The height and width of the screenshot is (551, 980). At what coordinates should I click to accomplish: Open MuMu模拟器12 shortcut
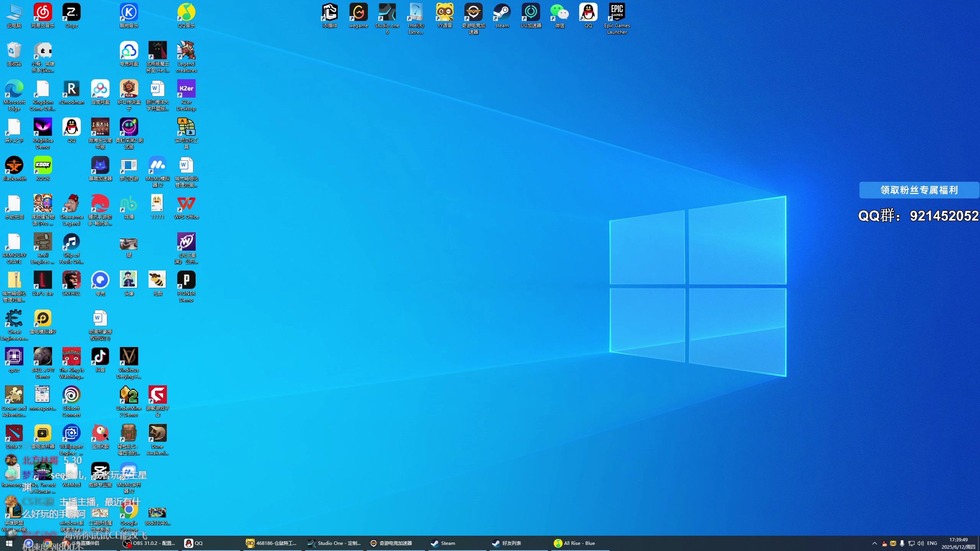click(157, 172)
